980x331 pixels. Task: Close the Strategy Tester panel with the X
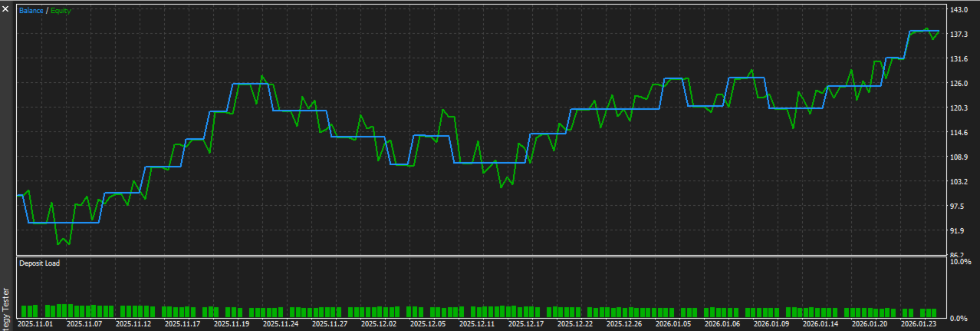tap(6, 8)
